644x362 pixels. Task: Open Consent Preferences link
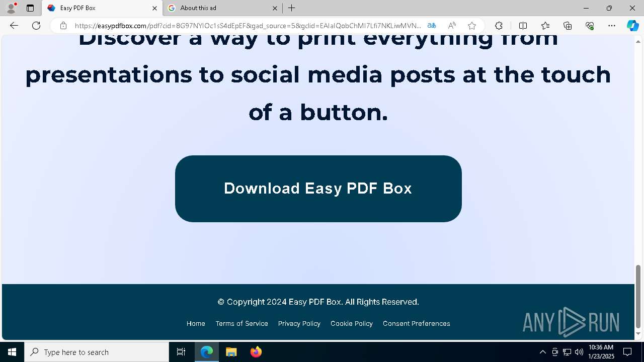click(x=417, y=324)
